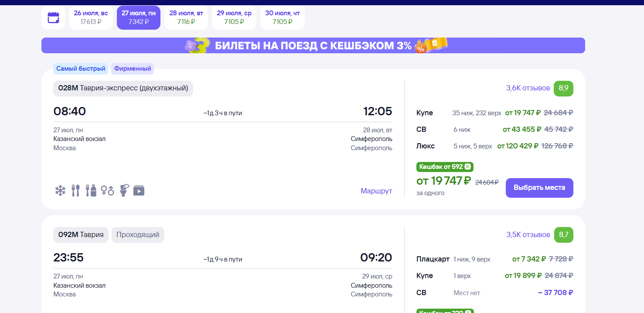644x313 pixels.
Task: Choose the 30 июля, чт date tab
Action: tap(283, 18)
